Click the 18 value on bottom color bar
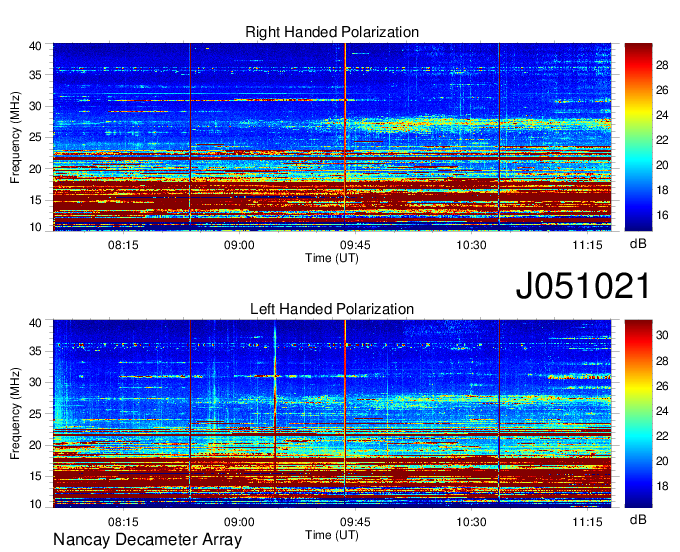680x552 pixels. 662,486
